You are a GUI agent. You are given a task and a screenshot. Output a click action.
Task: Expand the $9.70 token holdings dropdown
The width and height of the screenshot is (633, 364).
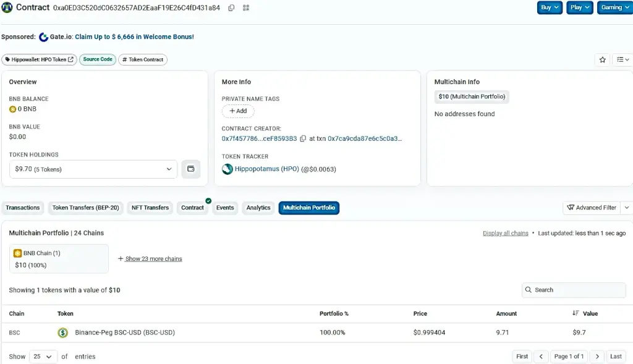click(x=93, y=169)
